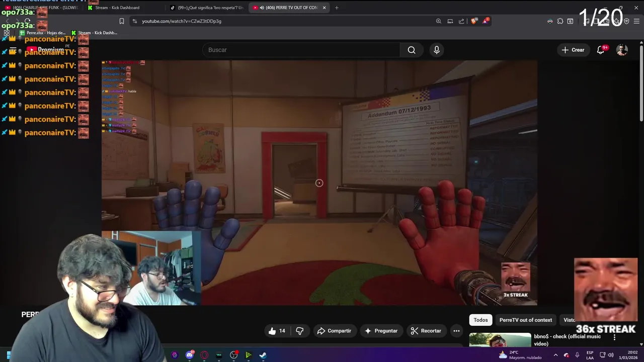The height and width of the screenshot is (362, 644).
Task: Focus the Buscar search field
Action: pos(301,50)
